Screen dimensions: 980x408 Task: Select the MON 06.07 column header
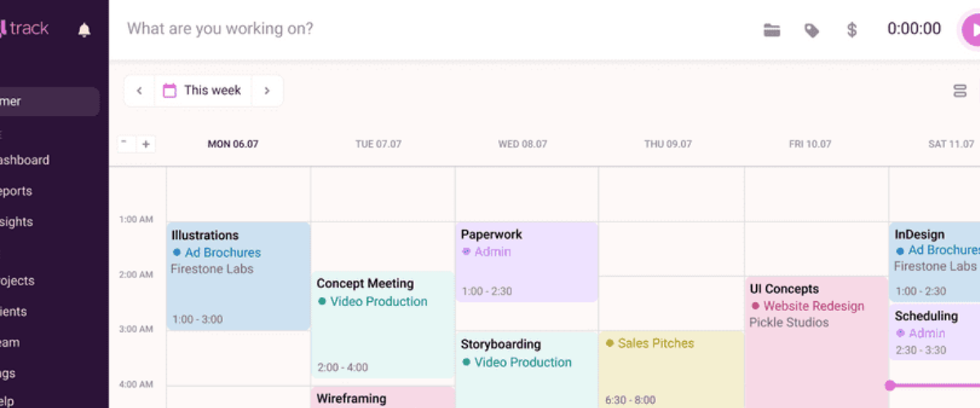click(x=233, y=144)
